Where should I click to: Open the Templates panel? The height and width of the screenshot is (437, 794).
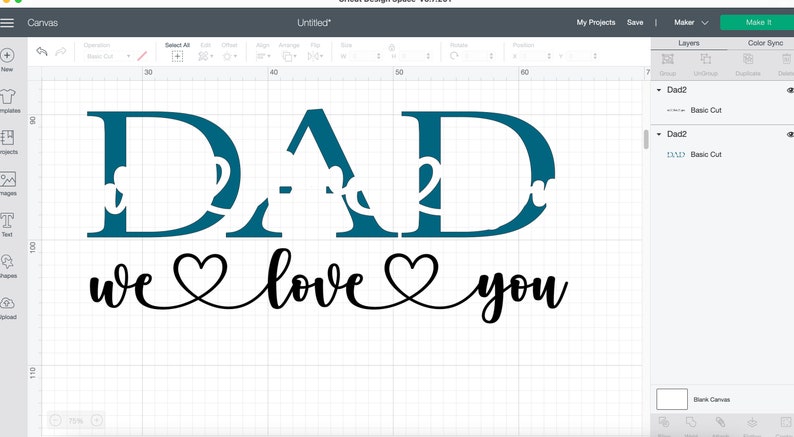click(x=8, y=101)
